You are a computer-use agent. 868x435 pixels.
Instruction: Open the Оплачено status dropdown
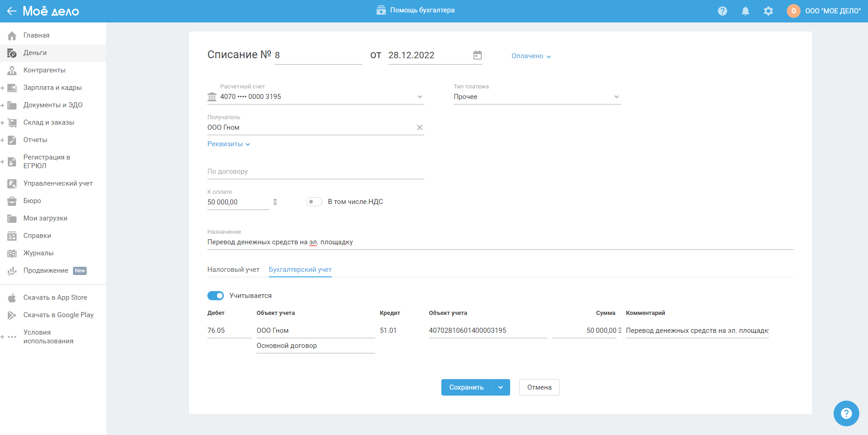531,56
